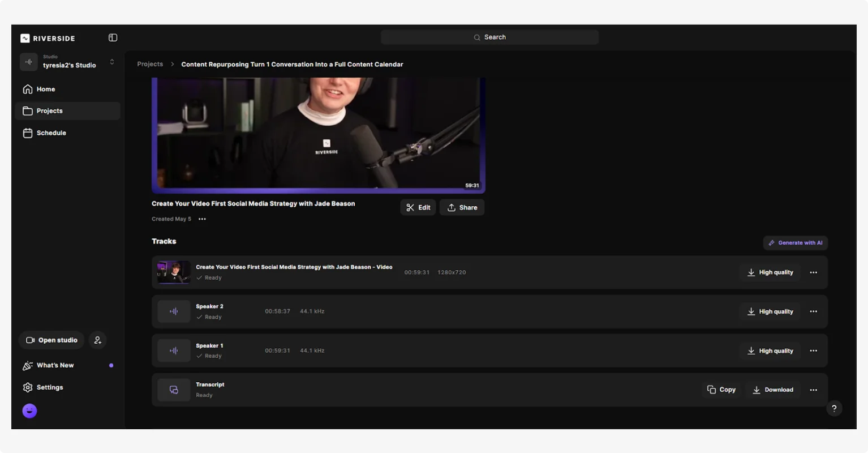Click the Speaker 1 waveform icon
868x453 pixels.
click(x=174, y=351)
